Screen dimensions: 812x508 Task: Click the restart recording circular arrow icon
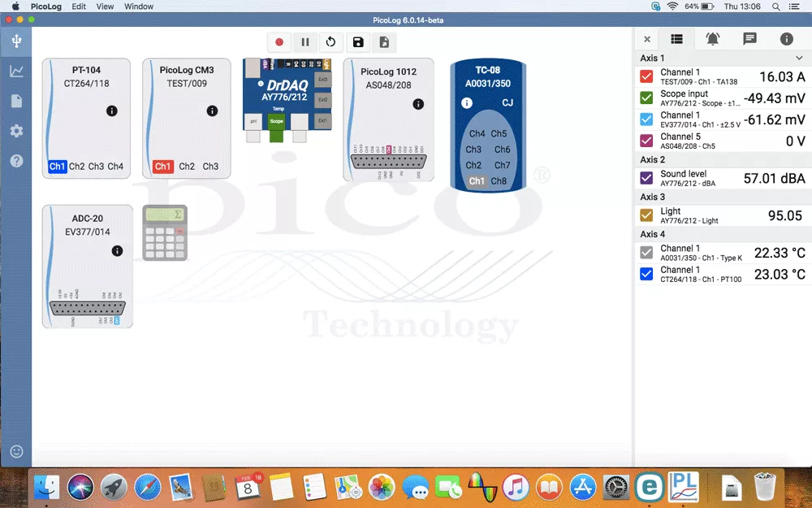tap(331, 42)
